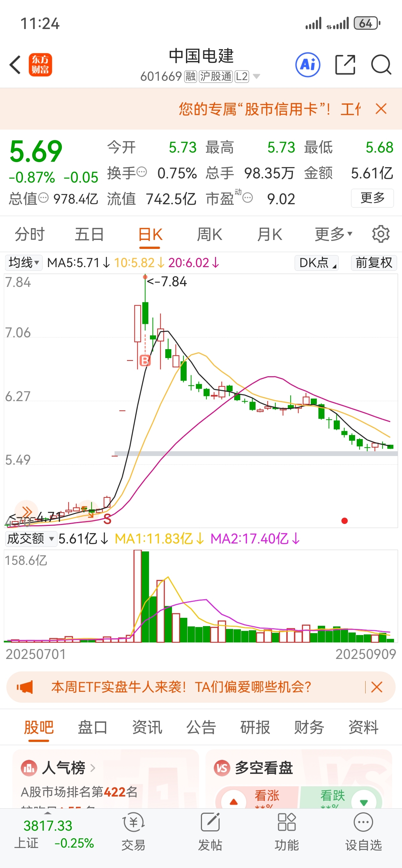Tap the 融 margin tag
This screenshot has height=868, width=402.
(190, 77)
